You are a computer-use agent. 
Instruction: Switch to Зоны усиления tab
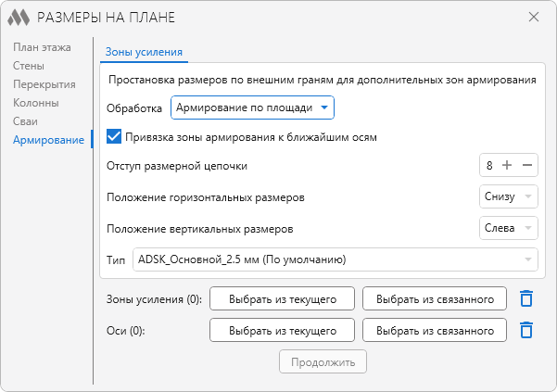point(144,52)
